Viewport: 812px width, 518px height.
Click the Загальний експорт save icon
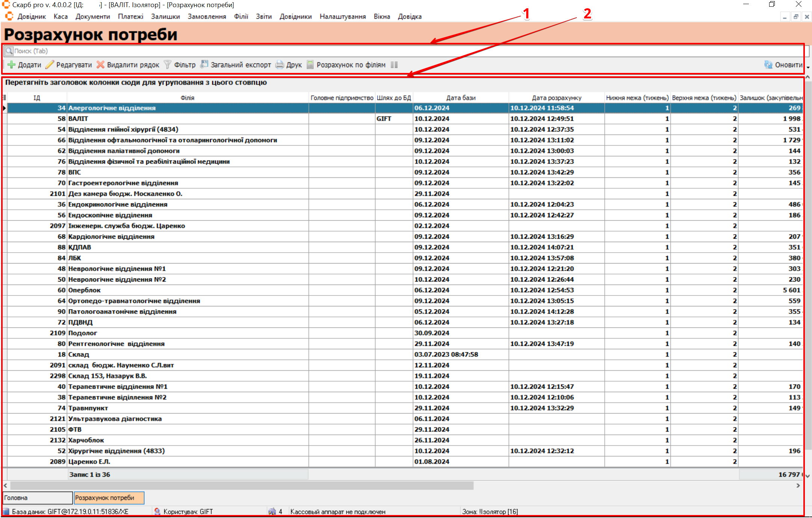pyautogui.click(x=204, y=64)
